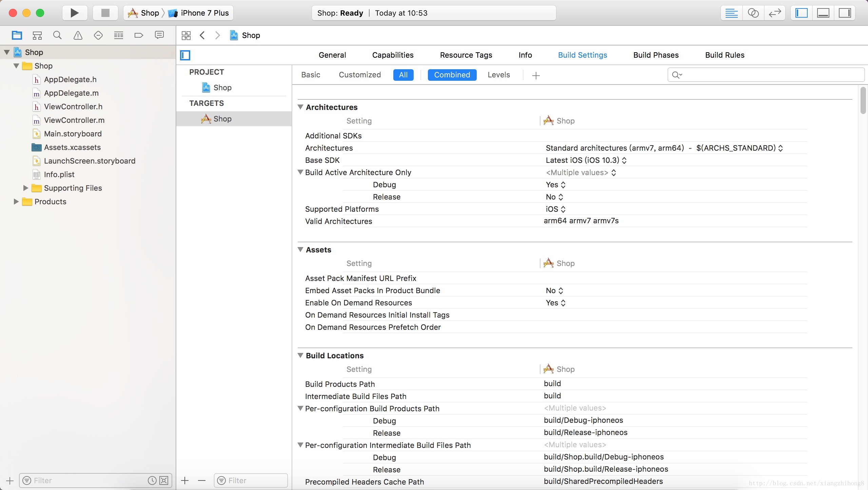Switch to the Resource Tags tab
Image resolution: width=868 pixels, height=490 pixels.
466,55
